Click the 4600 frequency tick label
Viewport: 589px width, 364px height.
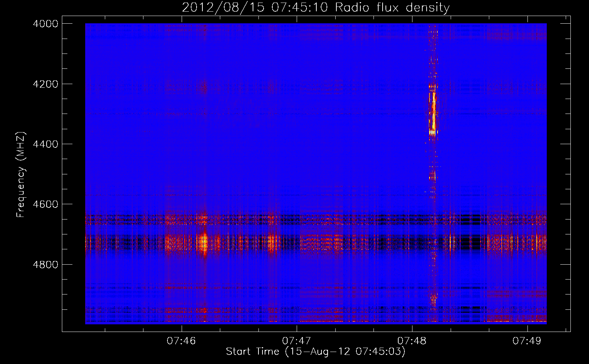(x=46, y=204)
